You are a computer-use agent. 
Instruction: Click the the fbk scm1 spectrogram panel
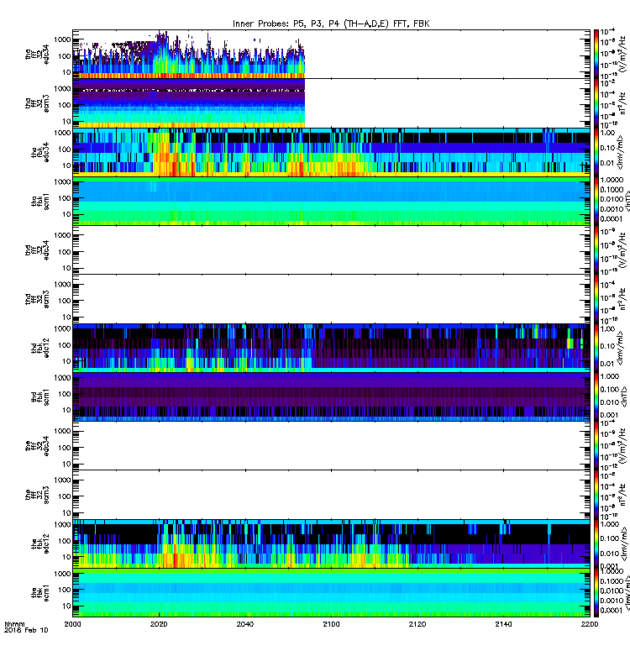(331, 592)
